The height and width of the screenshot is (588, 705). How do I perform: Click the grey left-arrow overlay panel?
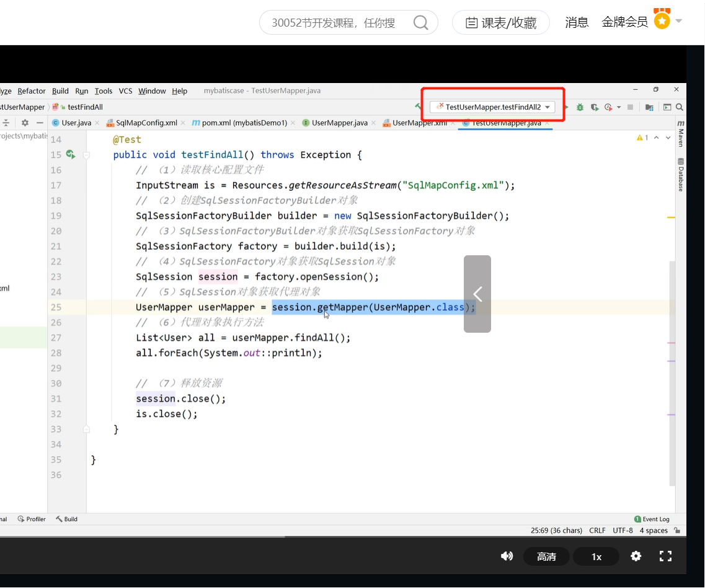pyautogui.click(x=477, y=294)
